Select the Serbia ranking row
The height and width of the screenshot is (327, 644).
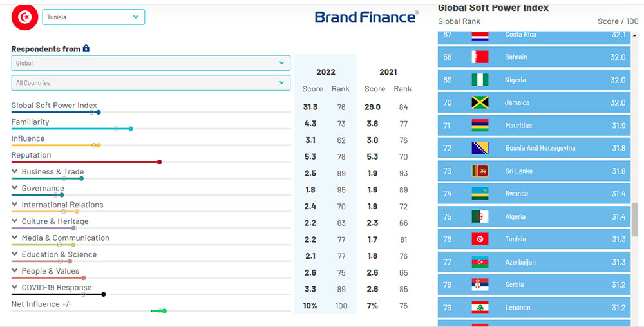pyautogui.click(x=534, y=285)
